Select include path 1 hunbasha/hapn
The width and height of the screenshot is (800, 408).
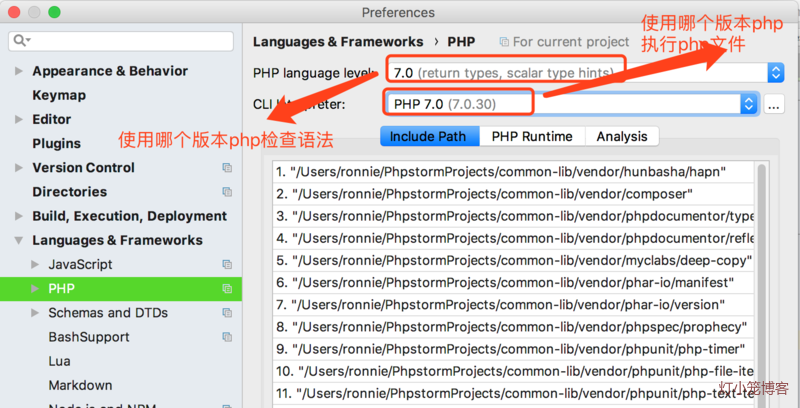coord(514,172)
